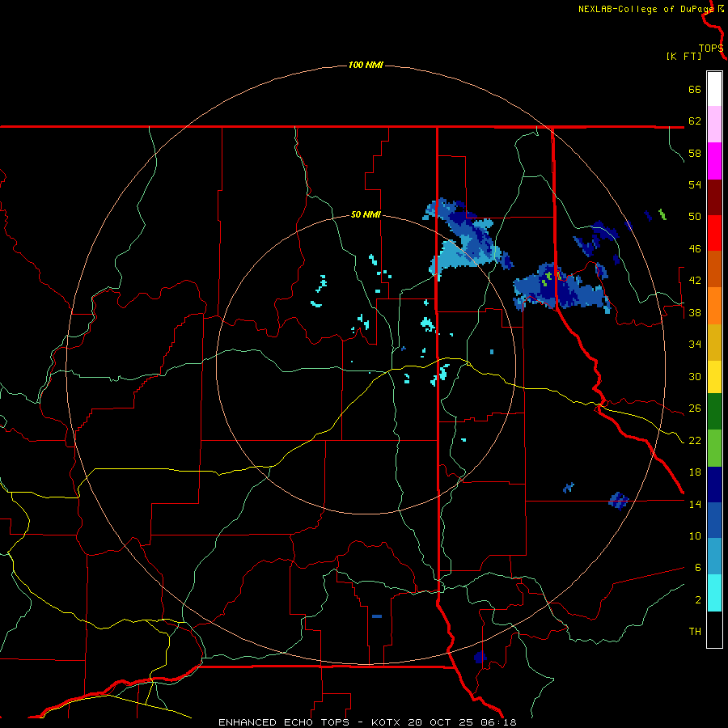Viewport: 728px width, 728px height.
Task: Click the NEXLAB-College of DuPage credit text
Action: pos(645,9)
